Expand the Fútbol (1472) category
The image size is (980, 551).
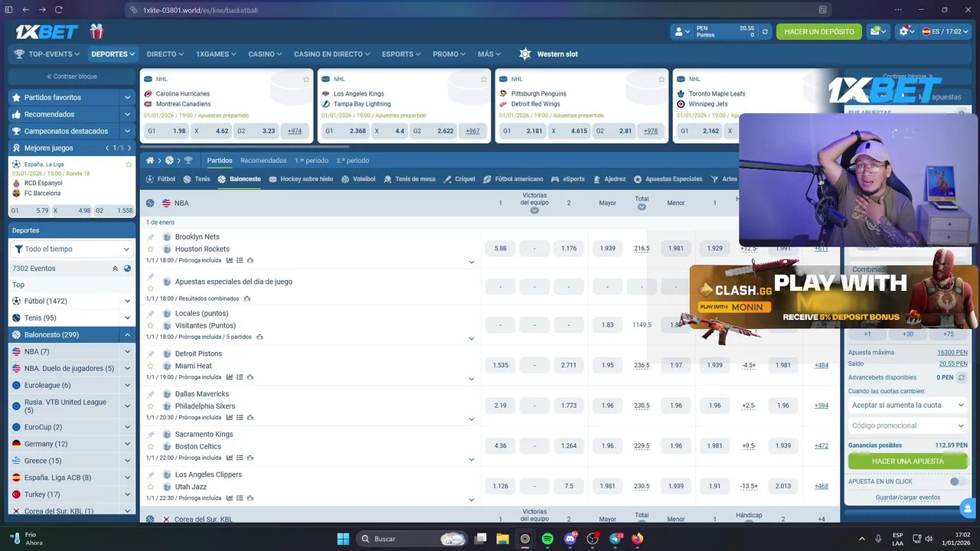tap(127, 302)
